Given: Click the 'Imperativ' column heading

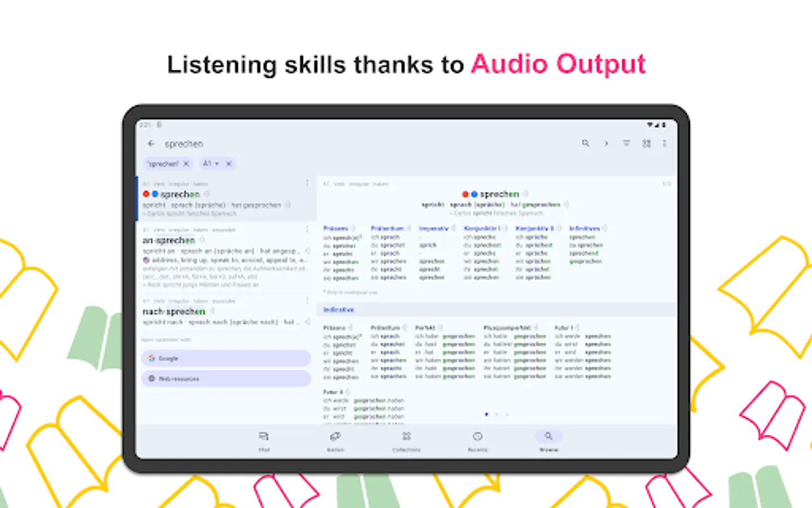Looking at the screenshot, I should pos(434,229).
